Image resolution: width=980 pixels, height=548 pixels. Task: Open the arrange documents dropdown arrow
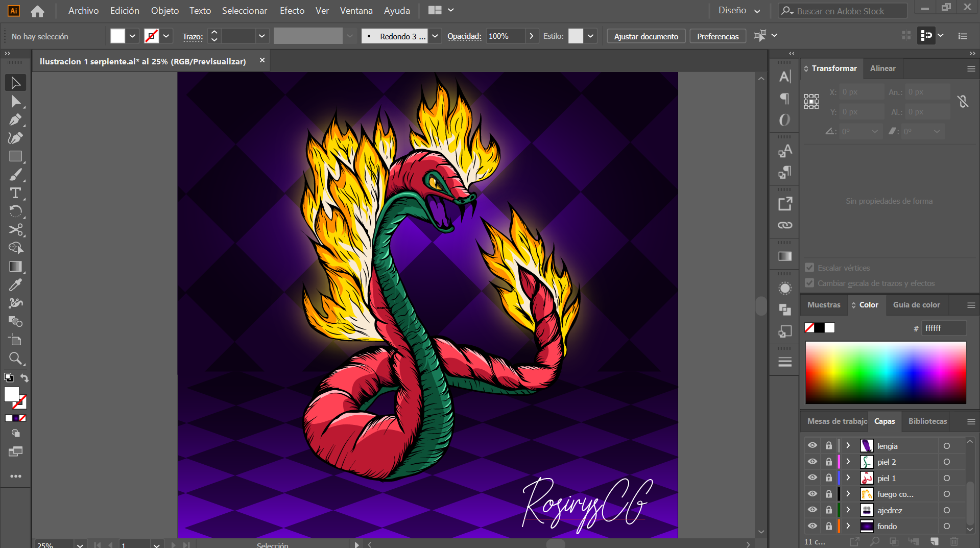pos(450,10)
